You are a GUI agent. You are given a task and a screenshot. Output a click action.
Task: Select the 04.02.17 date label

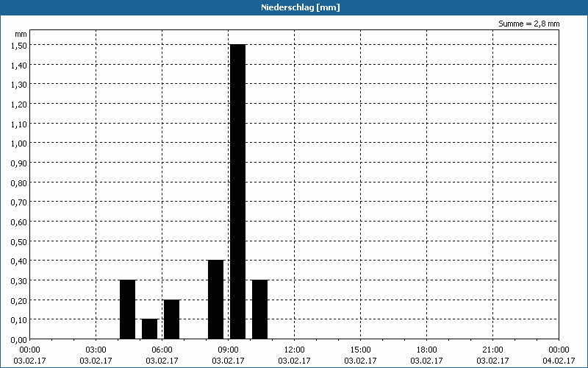[x=559, y=361]
